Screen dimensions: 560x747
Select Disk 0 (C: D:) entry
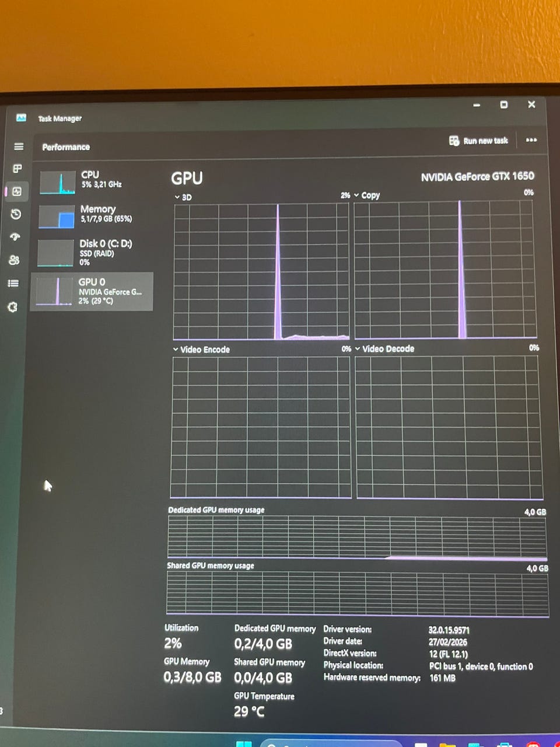pyautogui.click(x=92, y=253)
